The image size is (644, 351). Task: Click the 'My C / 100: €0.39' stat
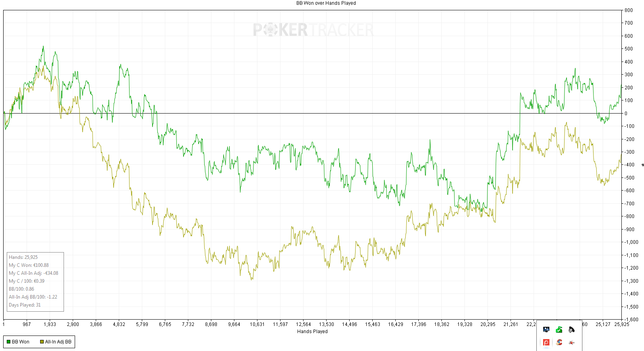27,281
